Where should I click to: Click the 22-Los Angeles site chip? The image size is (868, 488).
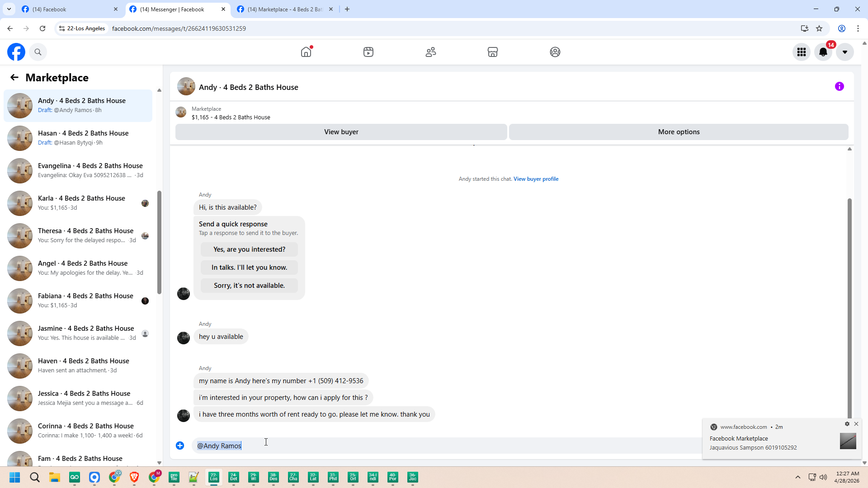82,28
